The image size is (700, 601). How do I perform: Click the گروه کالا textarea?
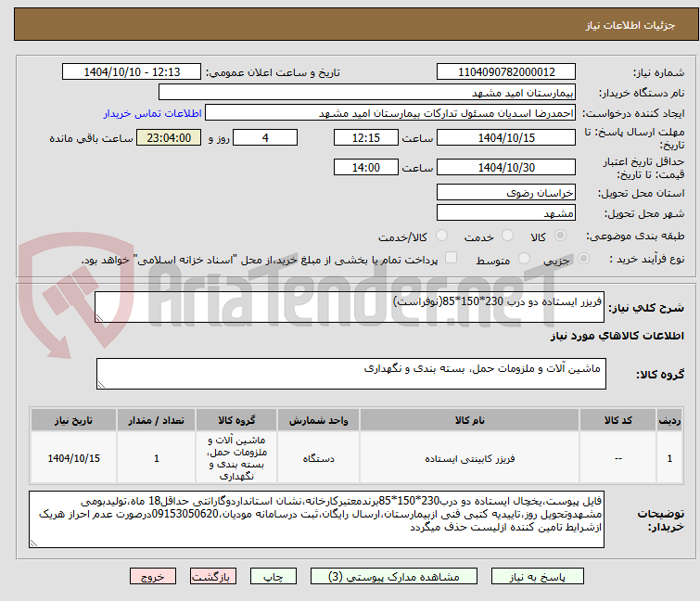tap(350, 374)
